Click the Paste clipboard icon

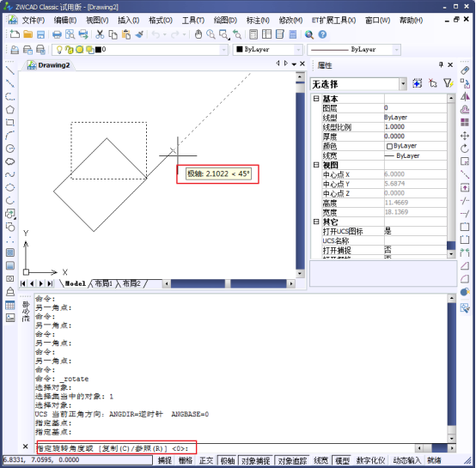[126, 34]
